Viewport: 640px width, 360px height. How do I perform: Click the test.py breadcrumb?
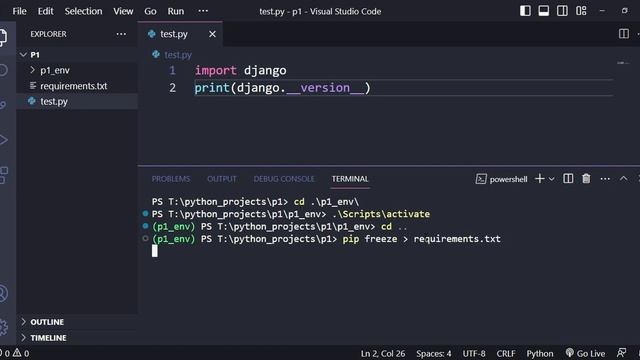[x=178, y=55]
